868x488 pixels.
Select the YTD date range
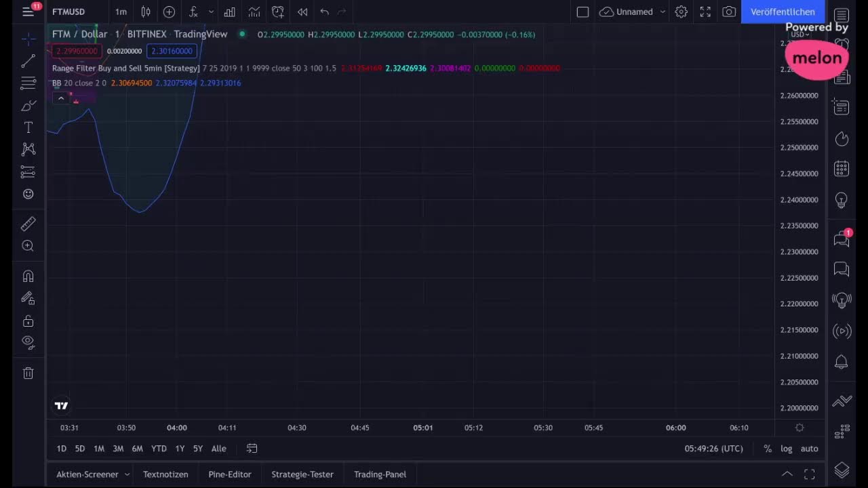(159, 449)
